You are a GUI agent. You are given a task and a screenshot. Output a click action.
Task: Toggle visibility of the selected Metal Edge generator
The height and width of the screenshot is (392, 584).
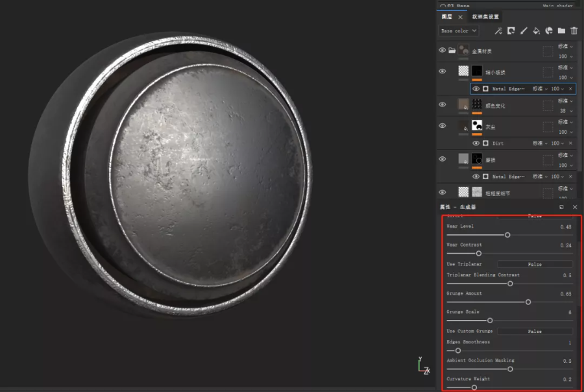click(x=476, y=89)
